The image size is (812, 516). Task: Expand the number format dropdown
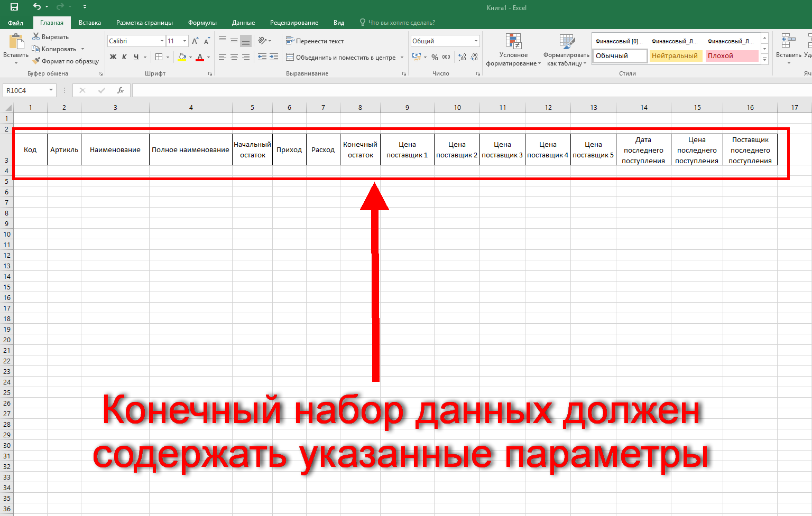[x=476, y=41]
